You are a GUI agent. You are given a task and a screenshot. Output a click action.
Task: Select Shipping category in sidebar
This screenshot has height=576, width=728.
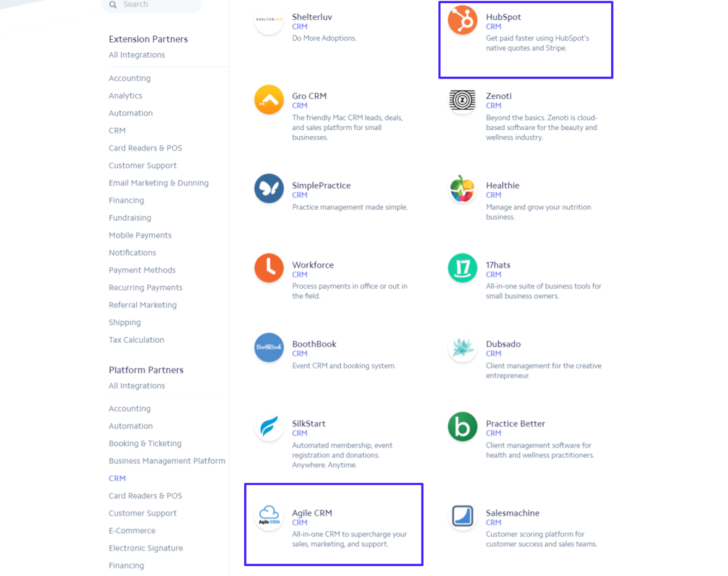point(125,323)
